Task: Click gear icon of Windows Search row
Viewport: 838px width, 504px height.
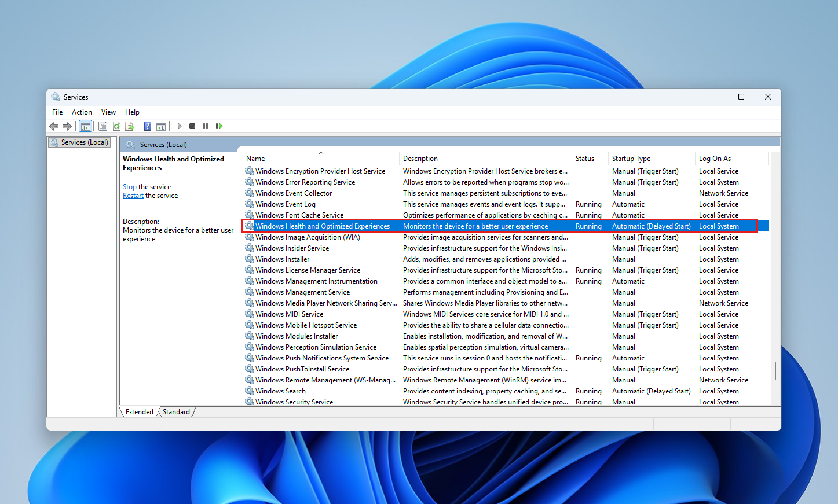Action: pyautogui.click(x=250, y=391)
